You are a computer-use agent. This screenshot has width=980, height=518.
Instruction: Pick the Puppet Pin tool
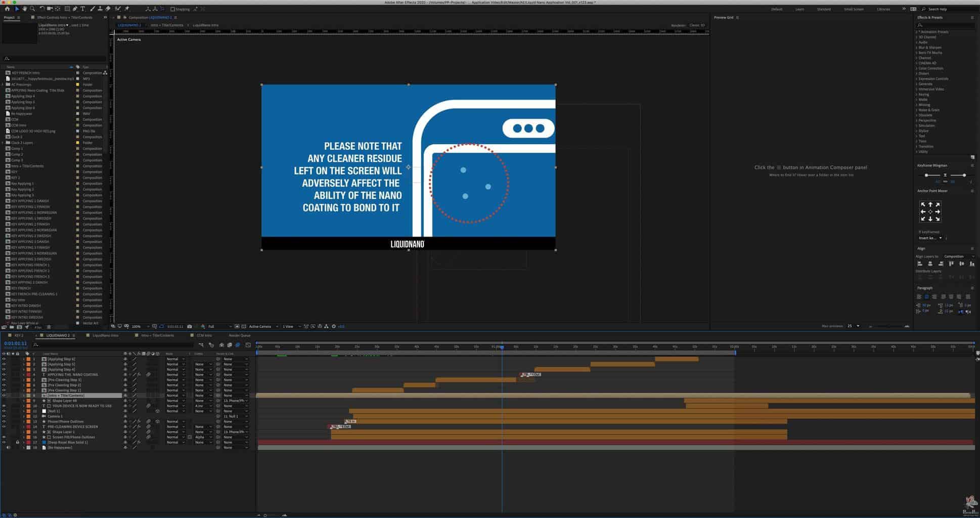[127, 9]
